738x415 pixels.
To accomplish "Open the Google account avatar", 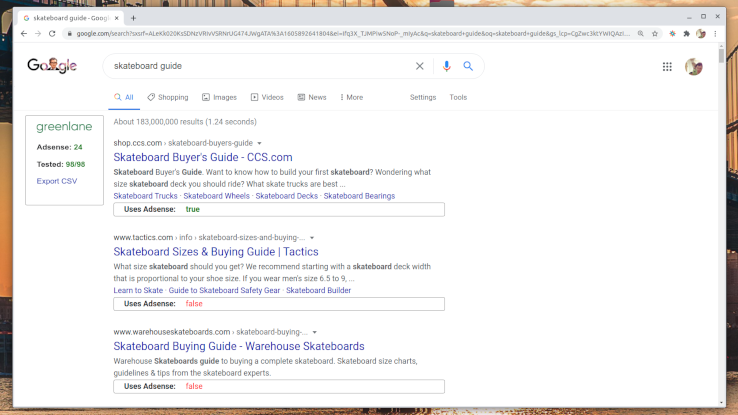I will pos(694,66).
